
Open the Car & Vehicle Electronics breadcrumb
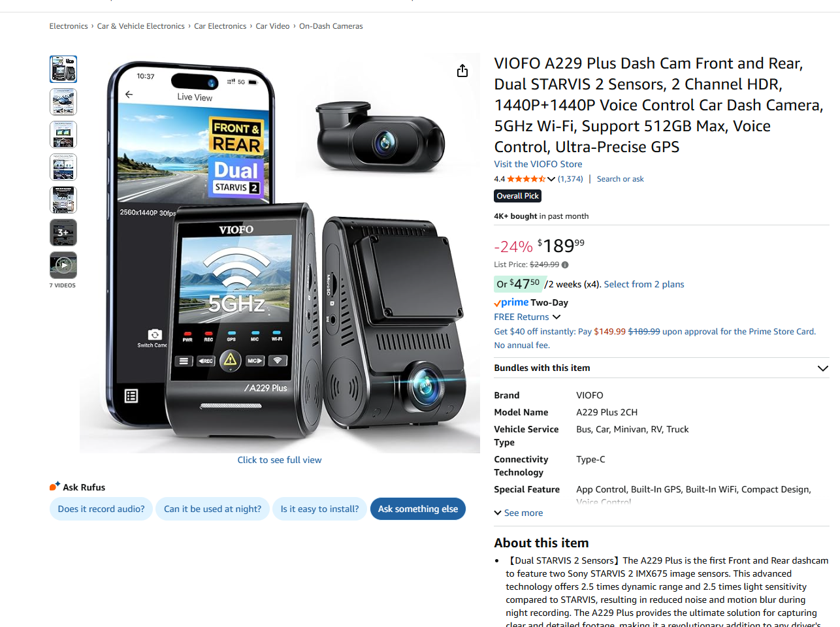point(141,26)
